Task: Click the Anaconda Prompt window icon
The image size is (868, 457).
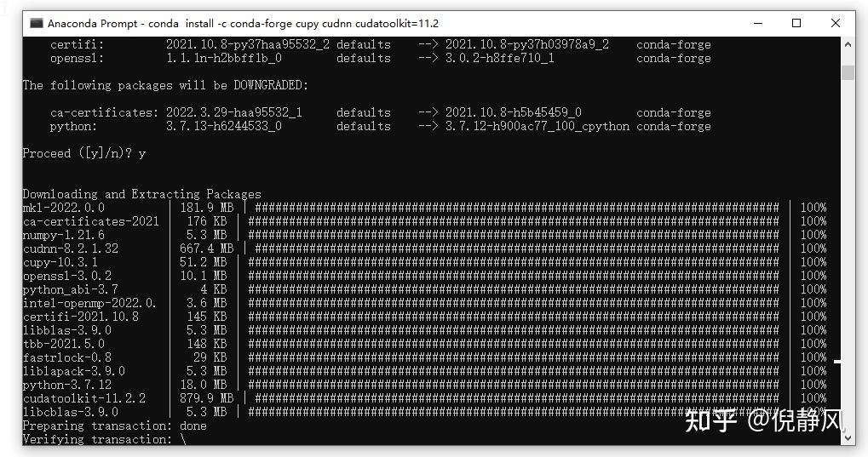Action: 36,23
